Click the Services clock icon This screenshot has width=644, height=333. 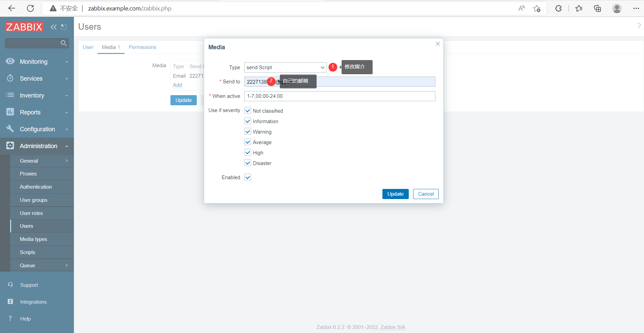click(x=10, y=78)
